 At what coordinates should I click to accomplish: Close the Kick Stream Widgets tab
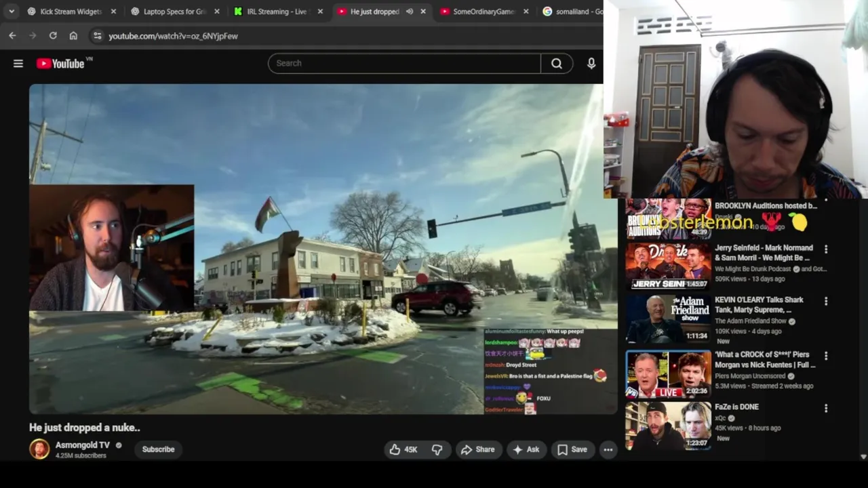[x=113, y=12]
